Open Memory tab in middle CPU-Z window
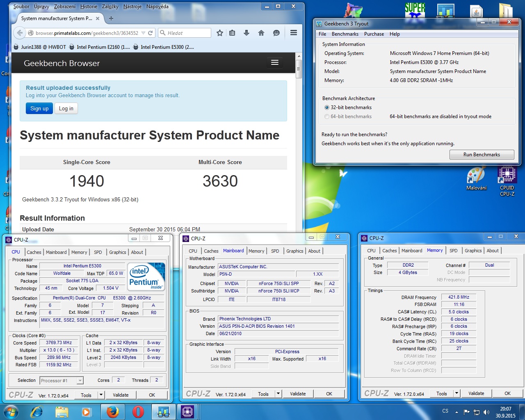Screen dimensions: 525x420 click(256, 251)
